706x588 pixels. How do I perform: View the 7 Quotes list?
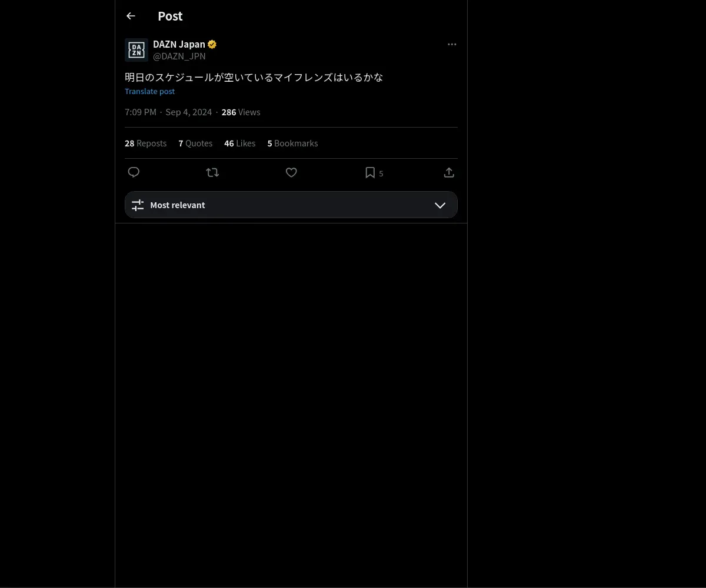click(195, 143)
